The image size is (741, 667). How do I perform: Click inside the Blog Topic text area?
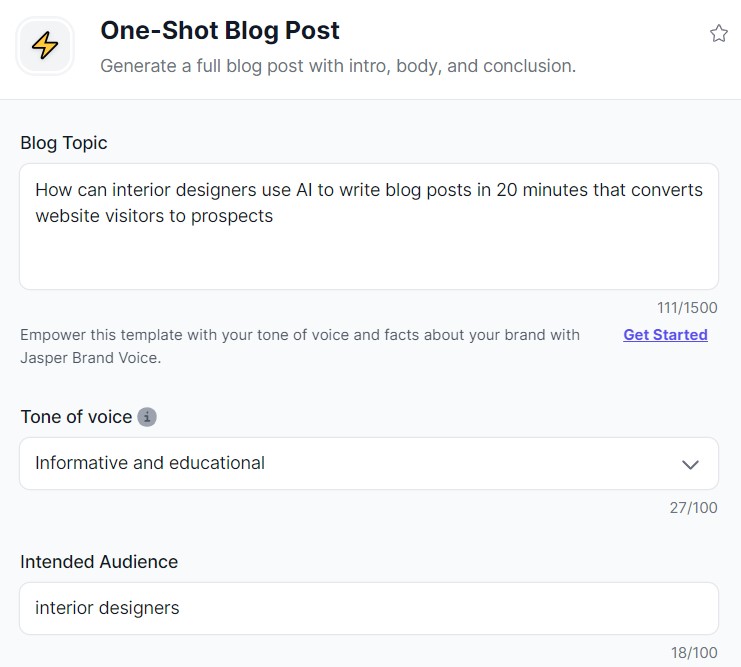[x=369, y=226]
